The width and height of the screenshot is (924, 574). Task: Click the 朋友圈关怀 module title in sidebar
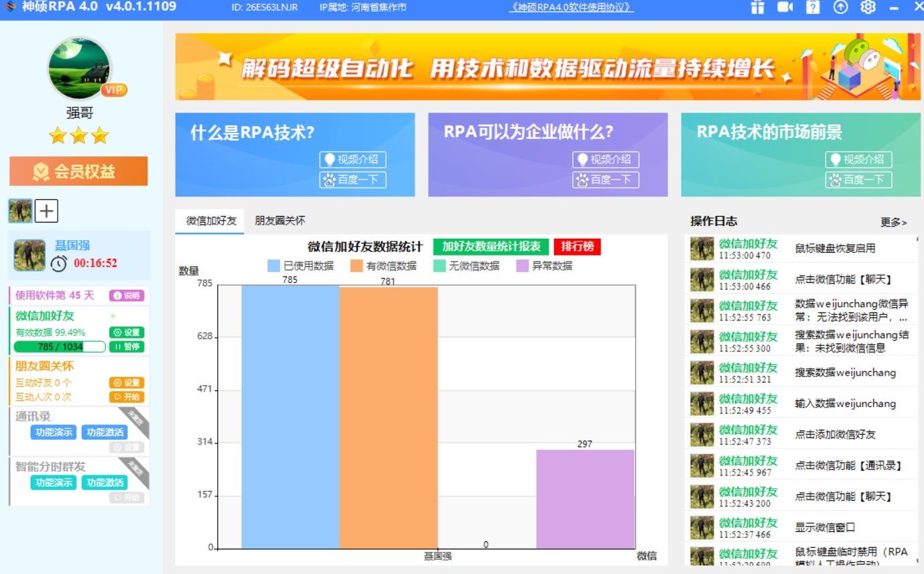[x=44, y=366]
